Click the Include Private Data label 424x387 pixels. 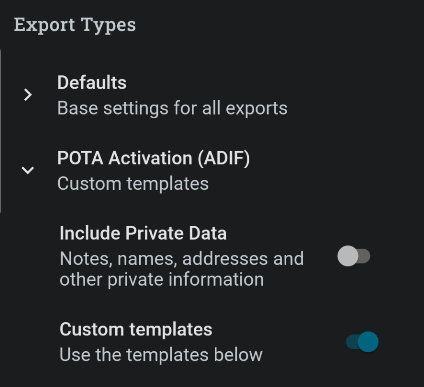(x=143, y=233)
